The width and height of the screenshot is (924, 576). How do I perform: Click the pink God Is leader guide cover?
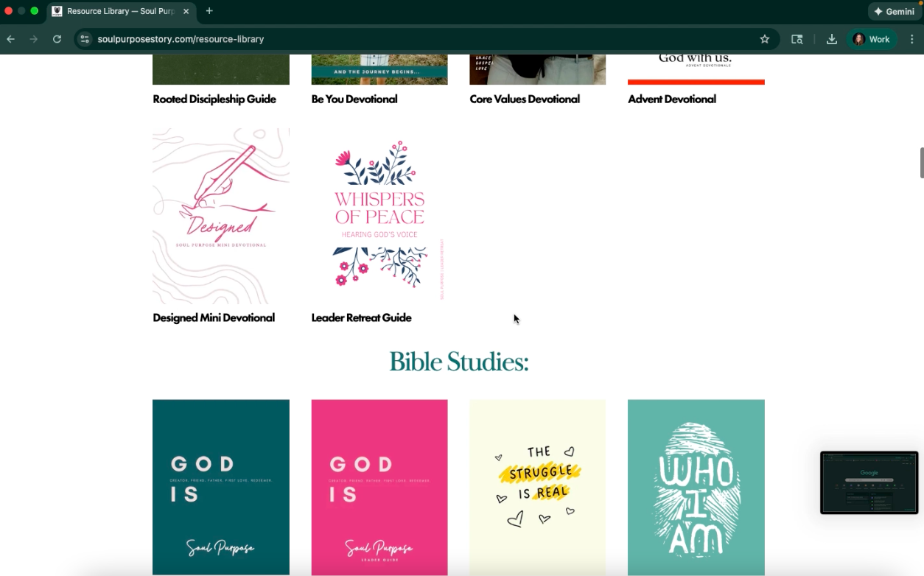(x=379, y=487)
